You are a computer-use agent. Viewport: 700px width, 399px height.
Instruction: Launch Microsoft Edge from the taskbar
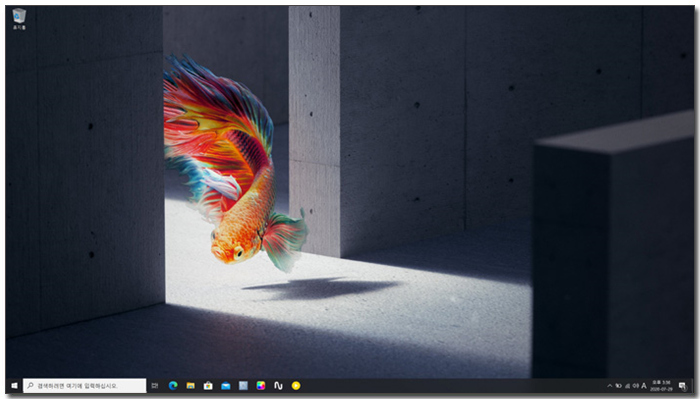click(x=173, y=386)
